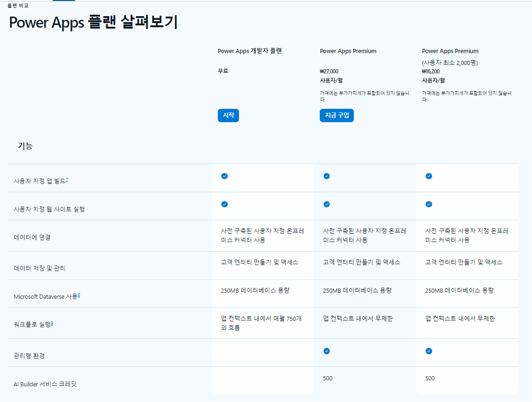Click the 무료 price label
The width and height of the screenshot is (532, 402).
[x=223, y=71]
